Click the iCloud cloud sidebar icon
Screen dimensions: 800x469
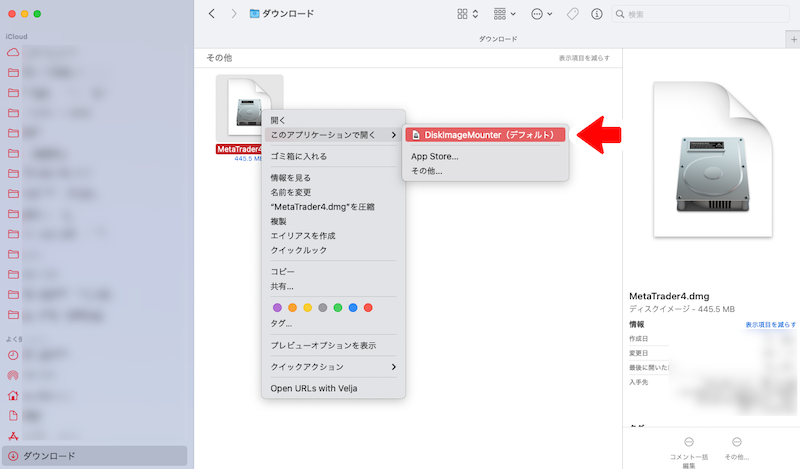[x=13, y=52]
